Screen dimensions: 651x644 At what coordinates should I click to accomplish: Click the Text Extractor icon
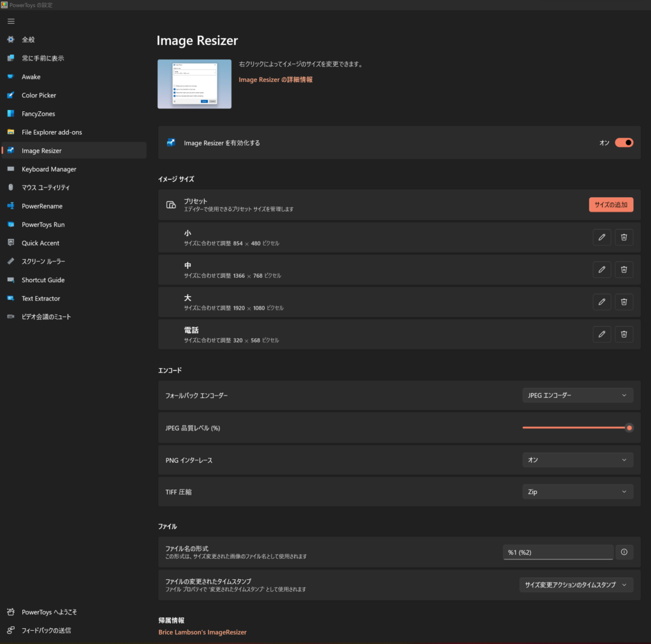(11, 298)
